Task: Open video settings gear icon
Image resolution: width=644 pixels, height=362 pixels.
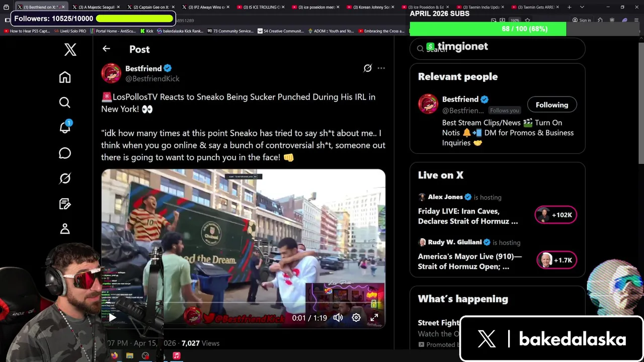Action: (x=356, y=318)
